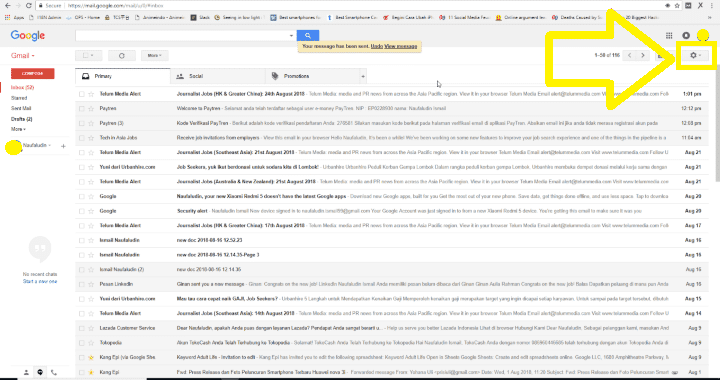Viewport: 720px width, 380px height.
Task: Star the Tech in Asia Jobs email
Action: point(91,138)
